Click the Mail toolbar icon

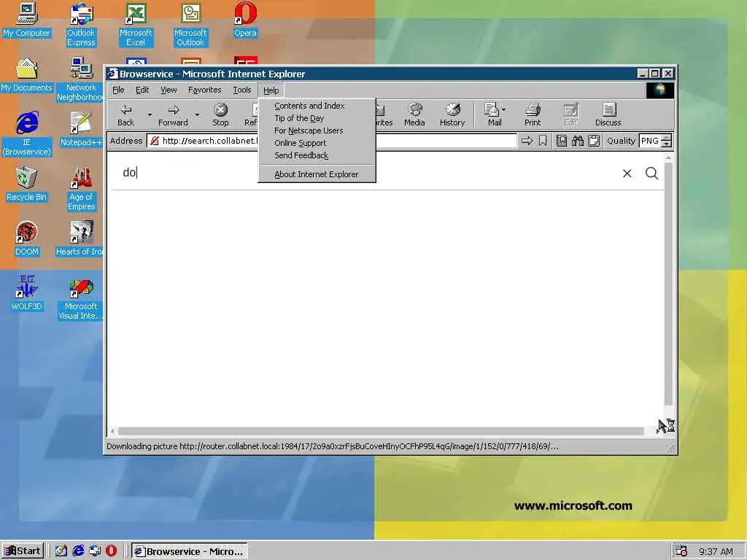click(x=492, y=115)
